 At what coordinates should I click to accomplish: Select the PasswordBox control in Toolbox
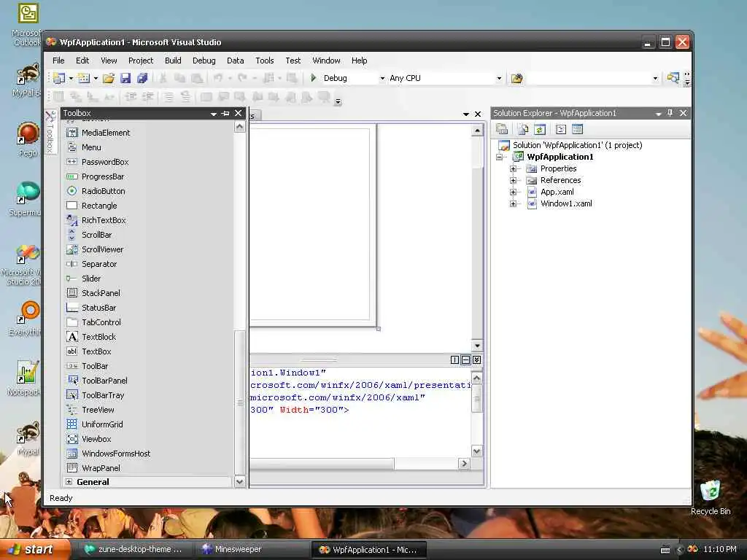(x=105, y=162)
